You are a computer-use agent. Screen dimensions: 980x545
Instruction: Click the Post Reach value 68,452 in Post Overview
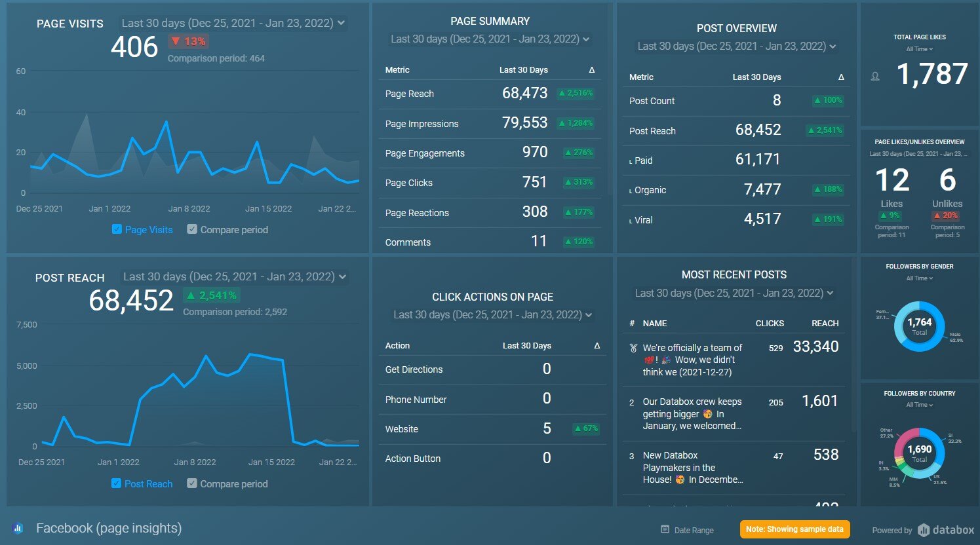click(x=758, y=130)
